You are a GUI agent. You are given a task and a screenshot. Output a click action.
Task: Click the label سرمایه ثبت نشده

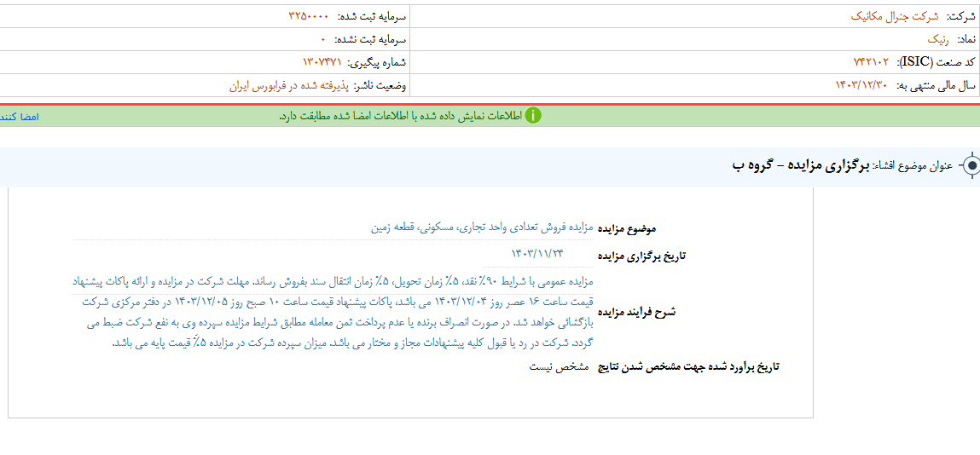[370, 39]
